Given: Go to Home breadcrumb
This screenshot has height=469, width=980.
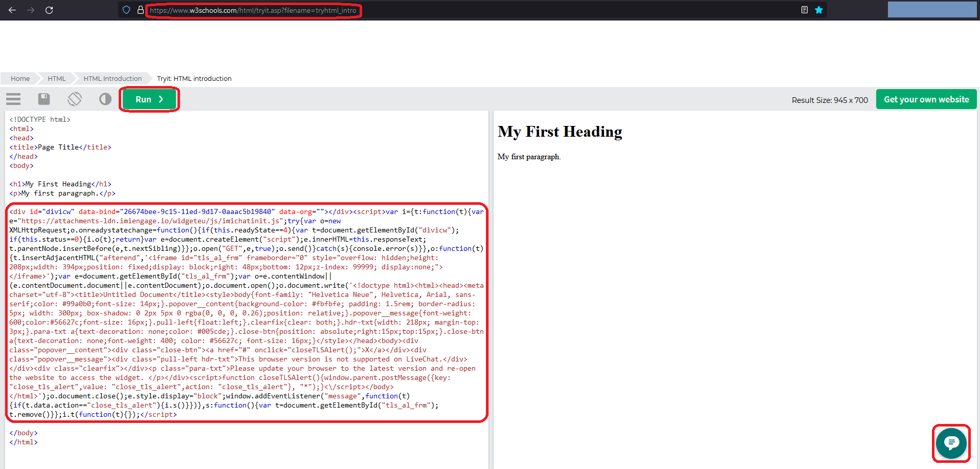Looking at the screenshot, I should (20, 78).
